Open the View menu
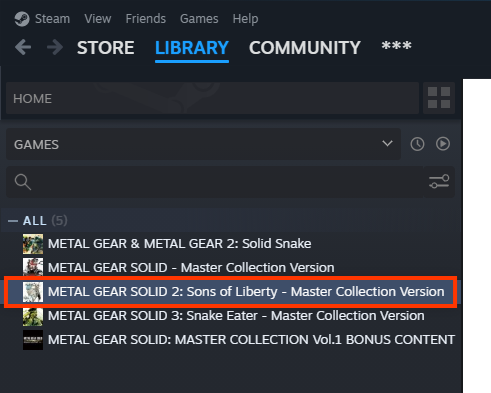The height and width of the screenshot is (393, 491). pos(98,19)
